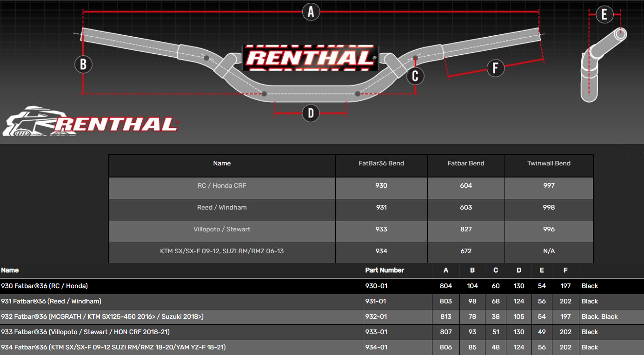This screenshot has height=355, width=644.
Task: Click the 997 Twinwall Bend value
Action: tap(549, 185)
